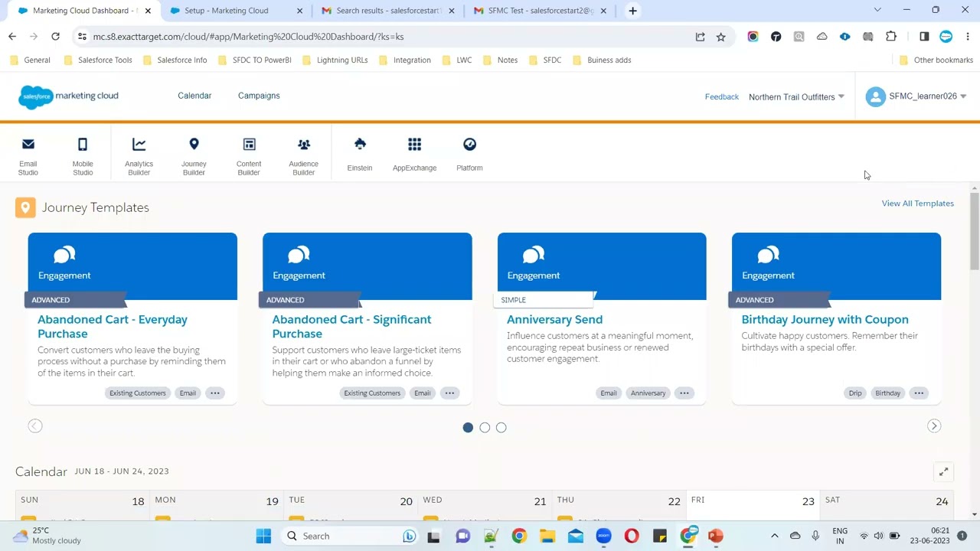Click the Drip tag on Birthday Journey card

pyautogui.click(x=855, y=393)
